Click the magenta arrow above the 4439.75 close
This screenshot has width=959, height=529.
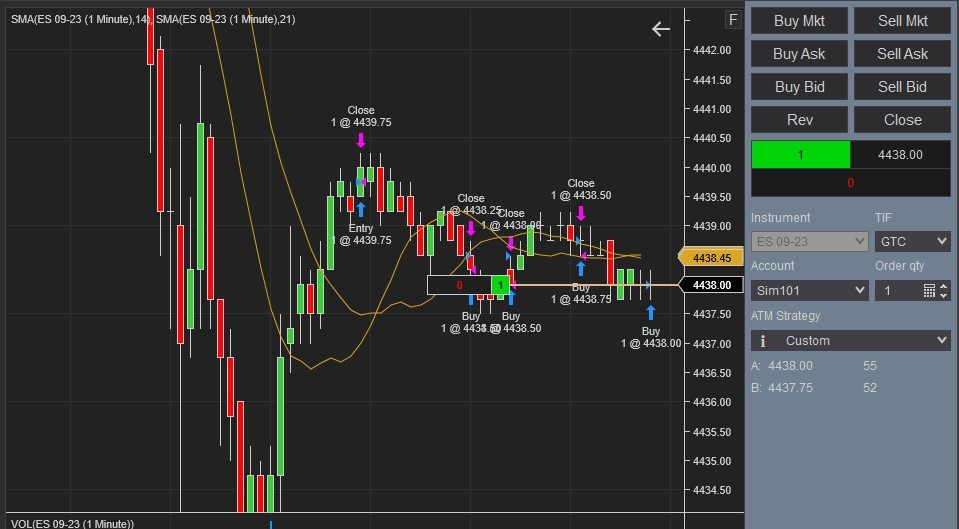[361, 140]
